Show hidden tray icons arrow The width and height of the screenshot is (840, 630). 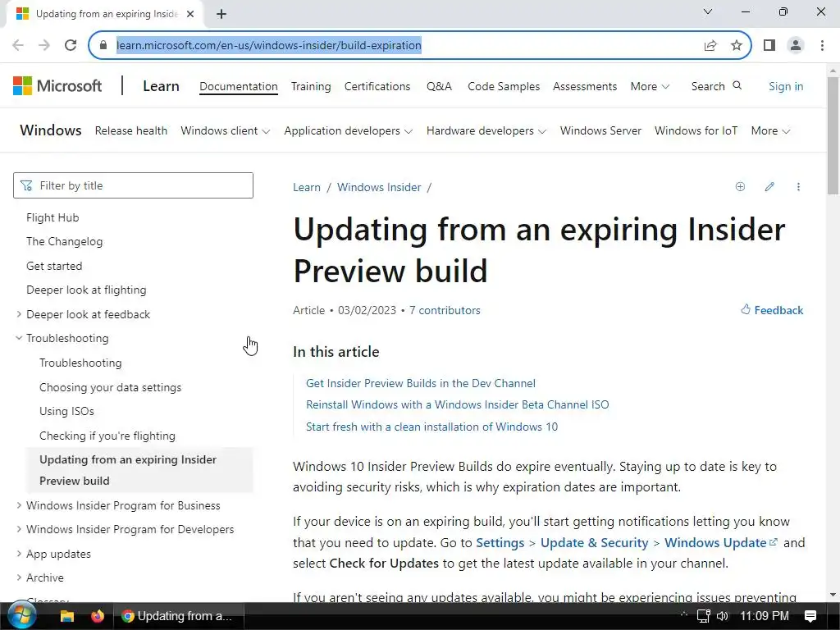tap(683, 614)
